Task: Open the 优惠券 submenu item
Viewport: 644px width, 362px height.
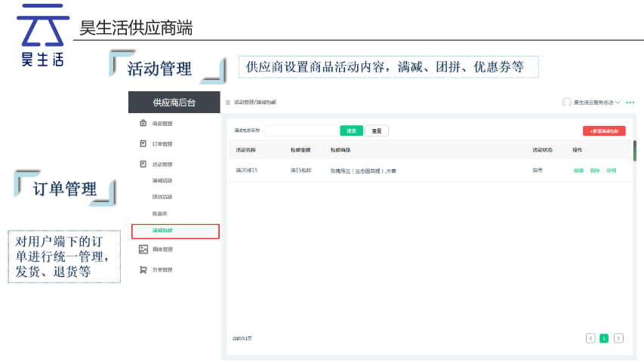Action: [159, 213]
